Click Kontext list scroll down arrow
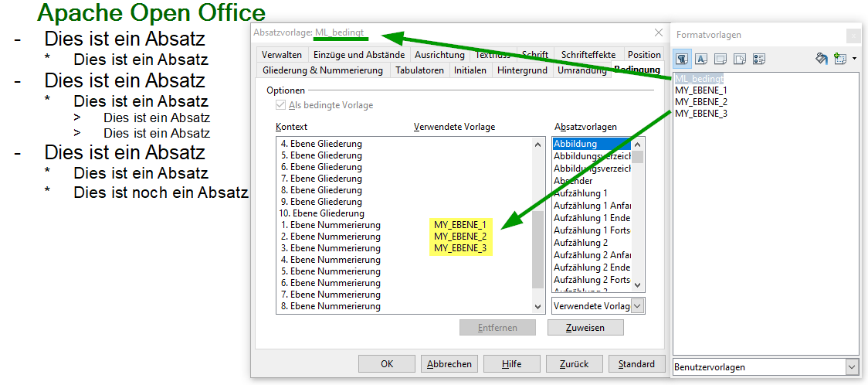 537,306
